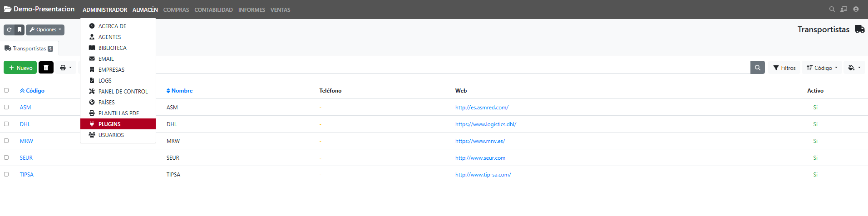This screenshot has height=216, width=868.
Task: Click the bookmark icon button
Action: 20,30
